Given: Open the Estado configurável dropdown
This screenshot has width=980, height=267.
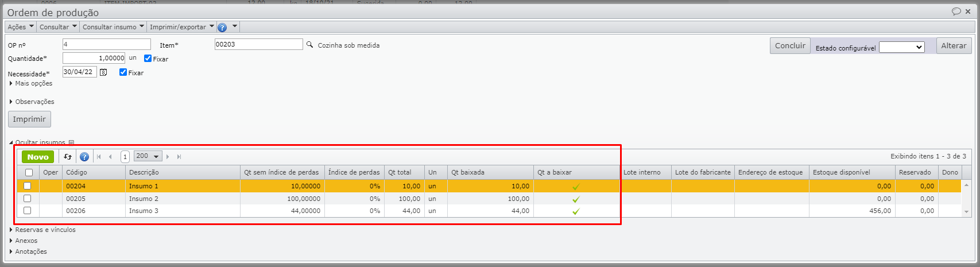Looking at the screenshot, I should (902, 47).
